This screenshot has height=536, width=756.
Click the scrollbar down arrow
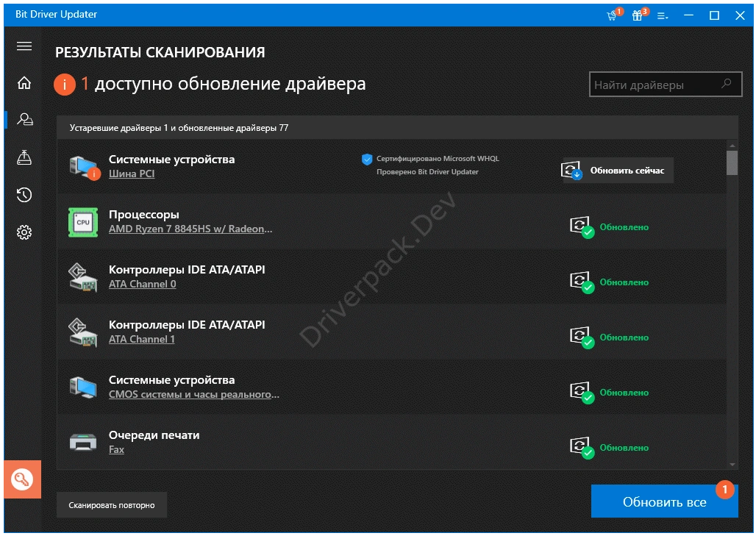coord(732,465)
